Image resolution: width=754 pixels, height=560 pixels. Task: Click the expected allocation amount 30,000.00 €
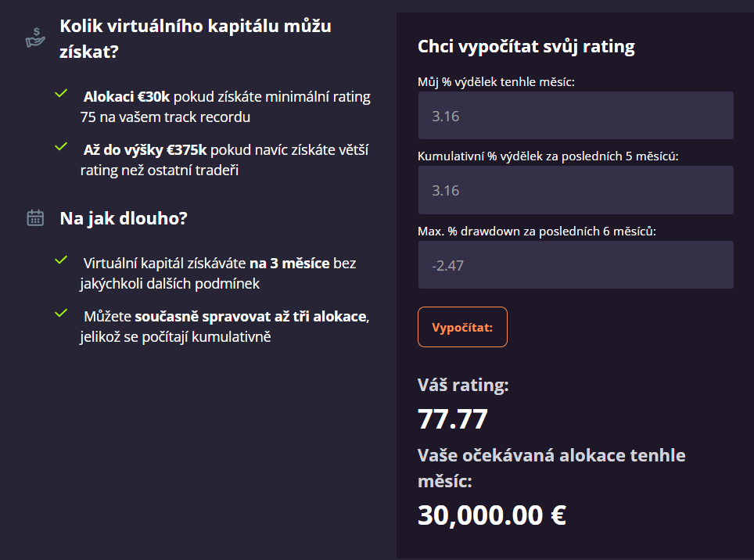tap(492, 515)
